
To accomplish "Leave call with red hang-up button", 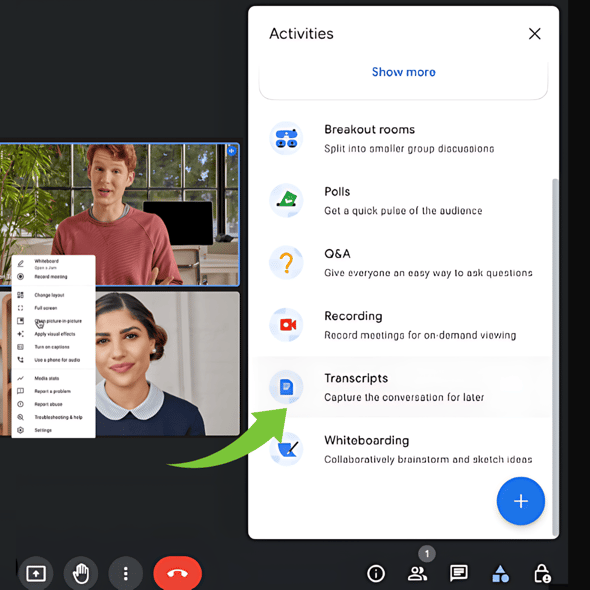I will pos(178,573).
